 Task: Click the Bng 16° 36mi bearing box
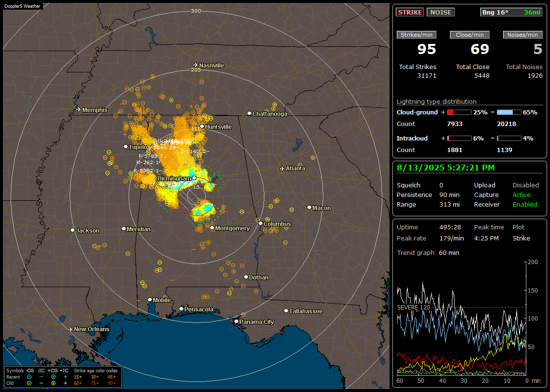pyautogui.click(x=511, y=12)
